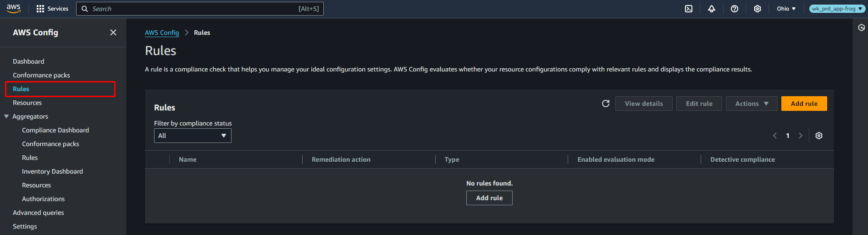Open the right-side info panel icon

coord(862,28)
